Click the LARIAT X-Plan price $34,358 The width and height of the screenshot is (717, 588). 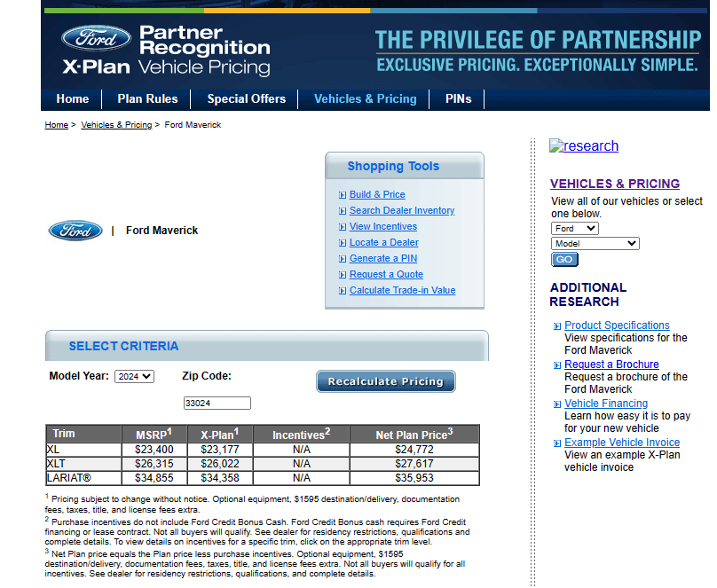tap(220, 478)
